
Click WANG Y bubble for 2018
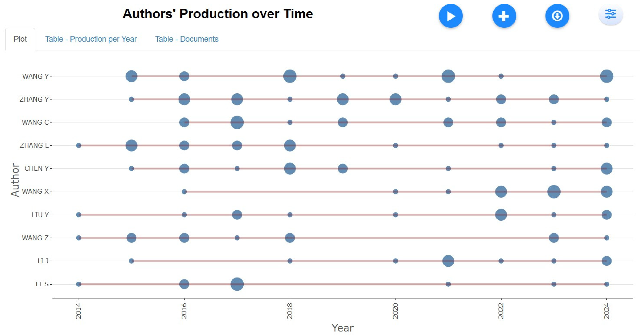[x=290, y=76]
